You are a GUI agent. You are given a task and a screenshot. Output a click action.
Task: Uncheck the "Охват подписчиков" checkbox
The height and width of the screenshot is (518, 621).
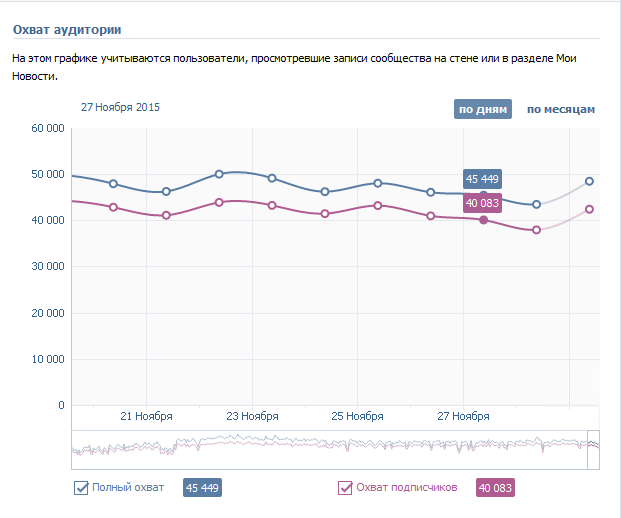[x=345, y=488]
